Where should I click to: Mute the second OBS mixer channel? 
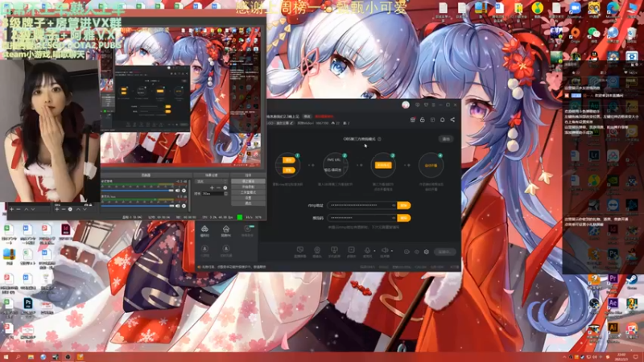pos(177,206)
